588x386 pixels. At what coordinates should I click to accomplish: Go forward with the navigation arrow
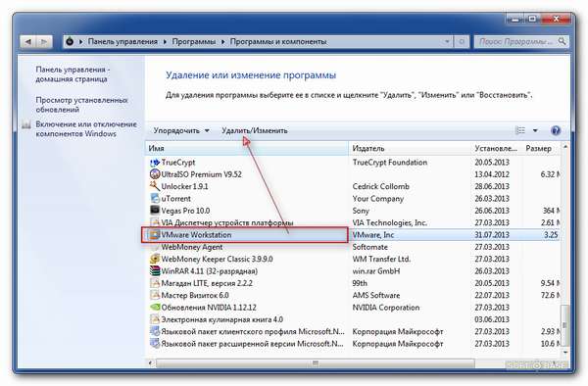coord(44,41)
